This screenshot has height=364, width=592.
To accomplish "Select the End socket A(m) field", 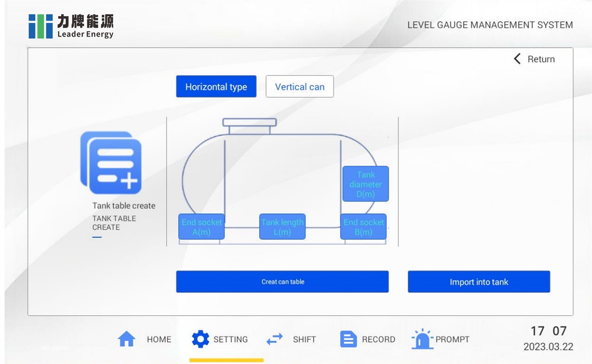I will tap(201, 227).
